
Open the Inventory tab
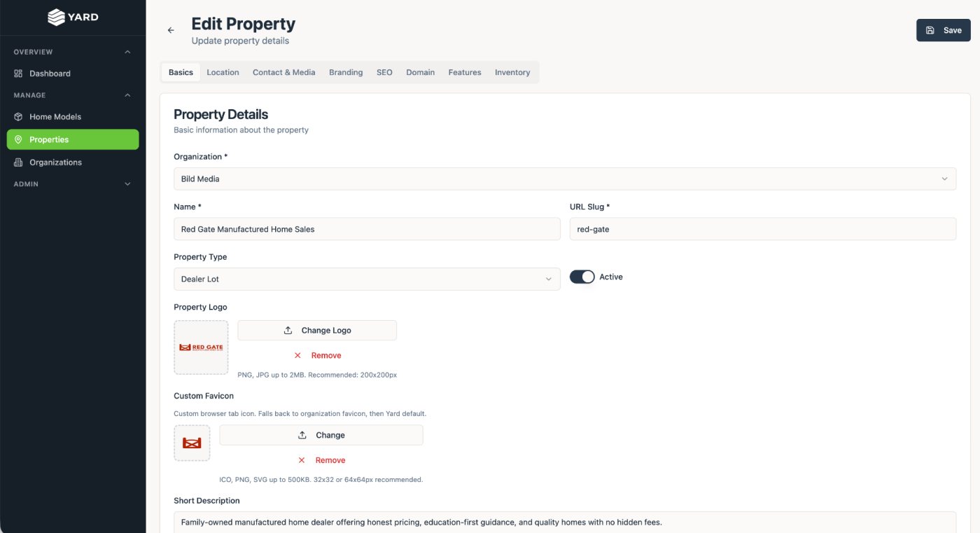(512, 72)
